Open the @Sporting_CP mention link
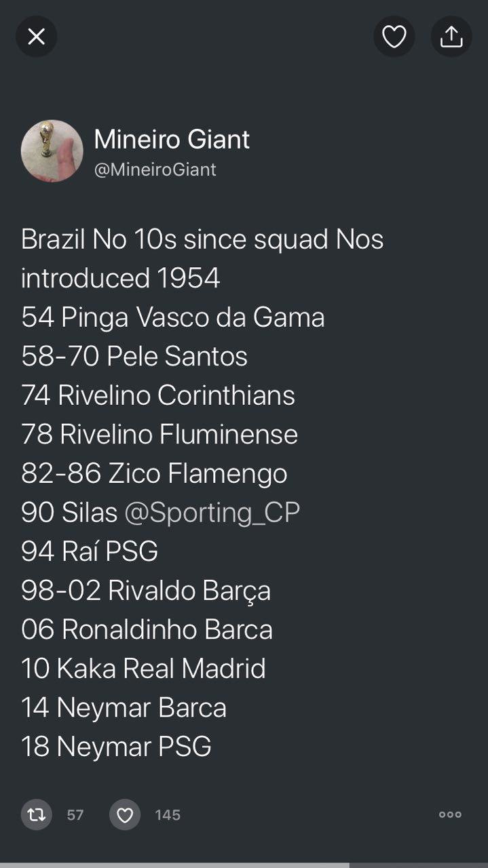 click(212, 513)
